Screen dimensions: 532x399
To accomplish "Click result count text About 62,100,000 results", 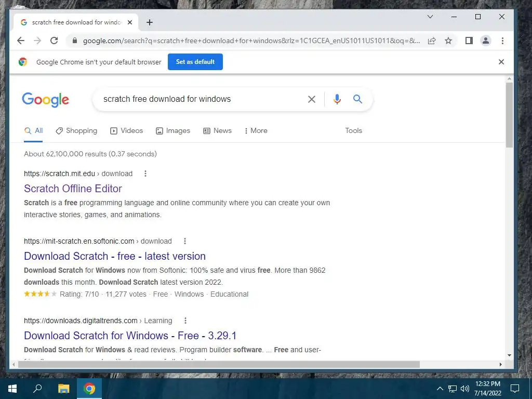I will coord(90,154).
